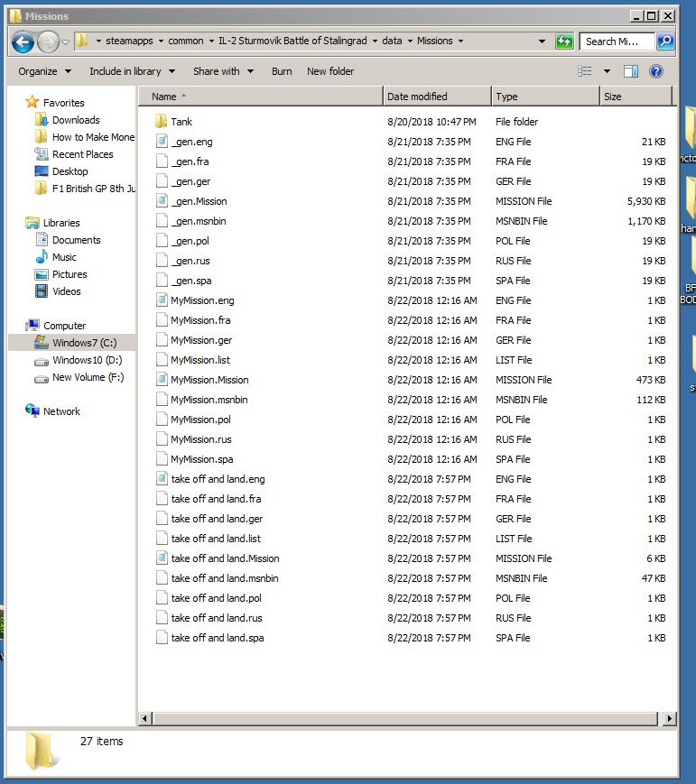Open the Include in library menu
Image resolution: width=696 pixels, height=784 pixels.
coord(132,71)
